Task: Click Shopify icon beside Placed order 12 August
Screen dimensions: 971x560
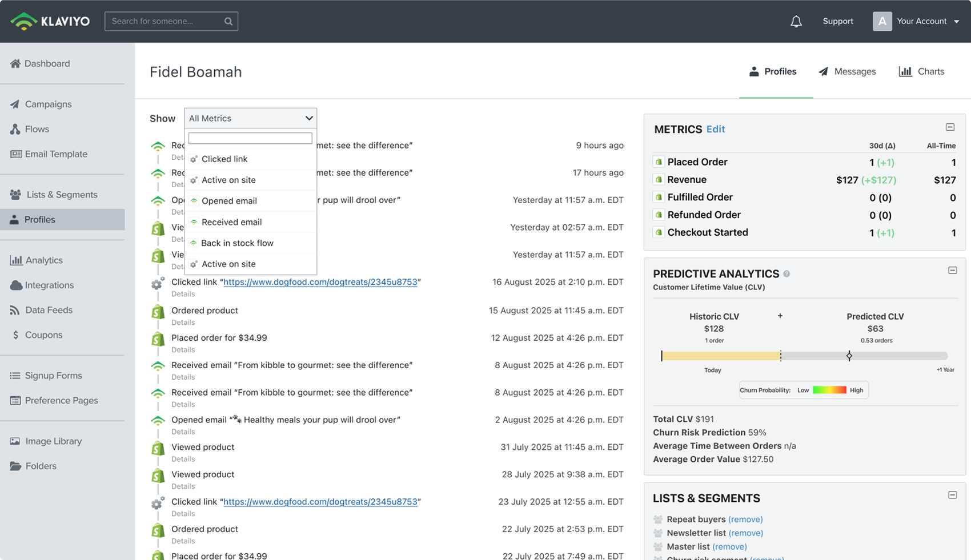Action: click(x=158, y=339)
